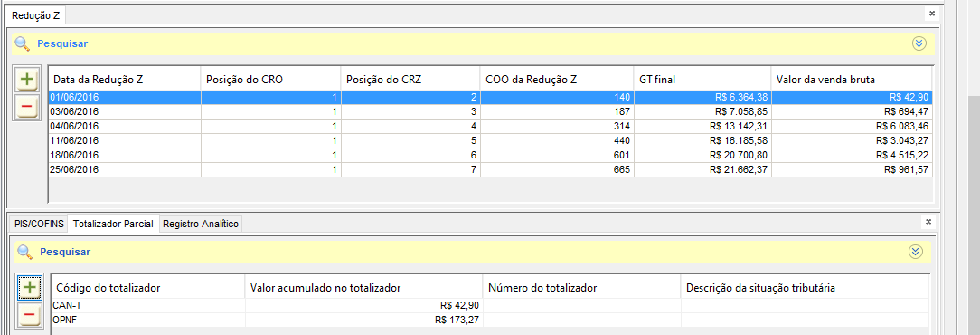Close the lower detail tab panel
The image size is (980, 335).
[928, 222]
